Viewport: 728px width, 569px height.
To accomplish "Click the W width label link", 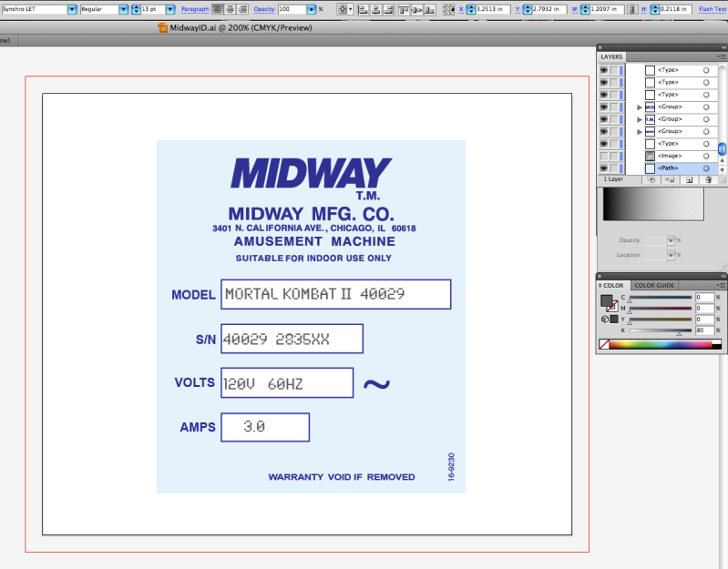I will pyautogui.click(x=575, y=9).
